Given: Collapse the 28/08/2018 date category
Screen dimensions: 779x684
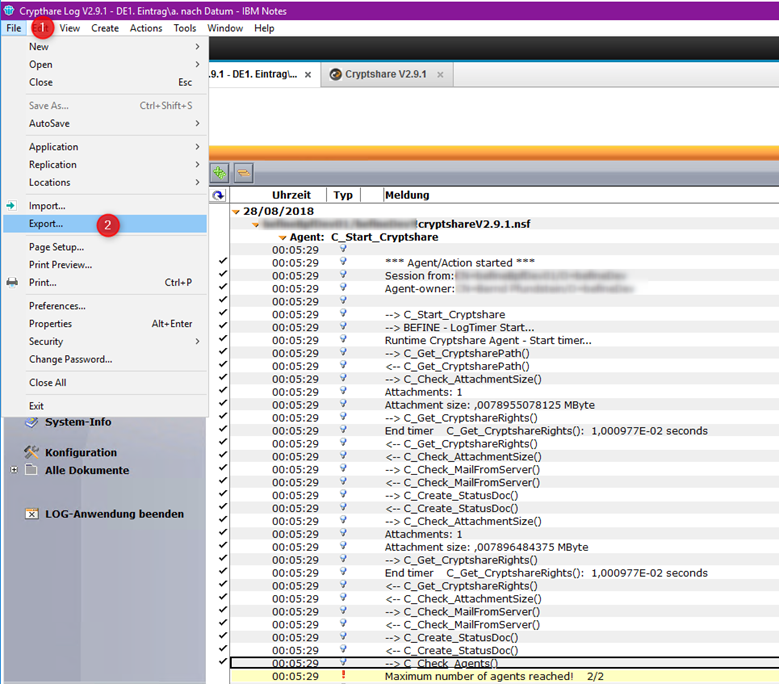Looking at the screenshot, I should pos(236,211).
